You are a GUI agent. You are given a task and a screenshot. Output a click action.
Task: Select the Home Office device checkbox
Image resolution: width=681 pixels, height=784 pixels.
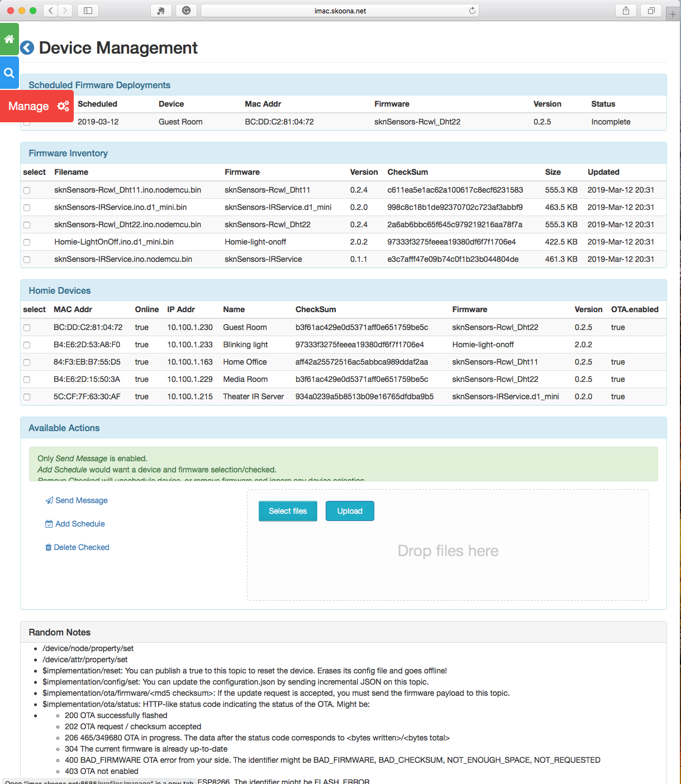point(27,362)
